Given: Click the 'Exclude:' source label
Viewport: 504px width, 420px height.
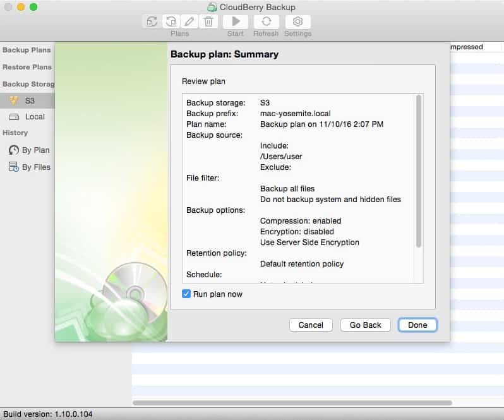Looking at the screenshot, I should tap(275, 167).
